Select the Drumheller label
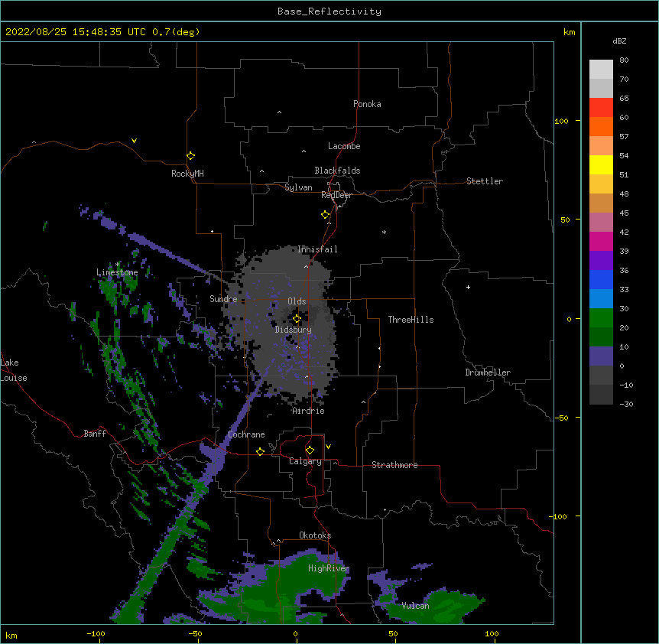The height and width of the screenshot is (644, 659). 488,372
